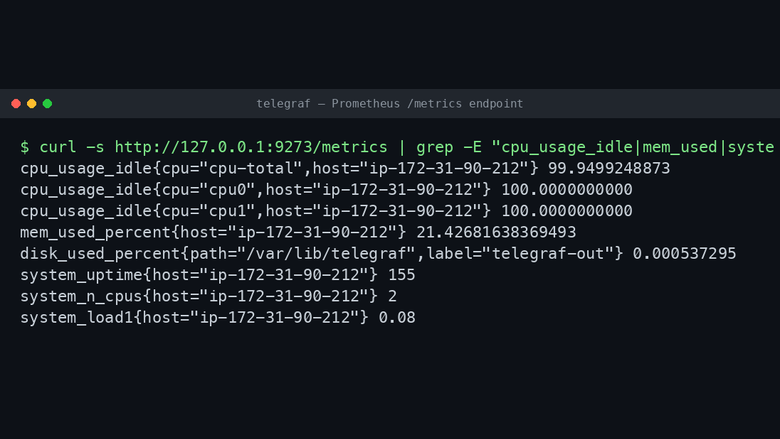Click the curl command word
Screen dimensions: 780x439
[x=58, y=147]
